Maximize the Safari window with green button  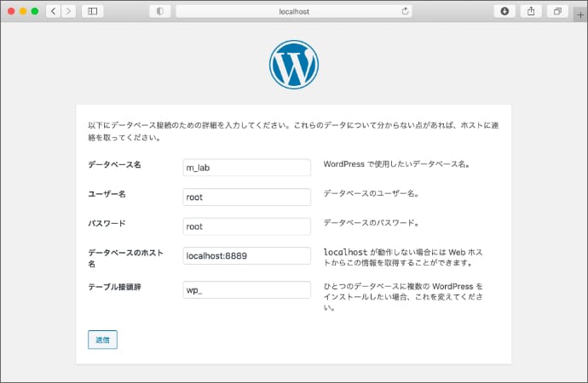35,11
